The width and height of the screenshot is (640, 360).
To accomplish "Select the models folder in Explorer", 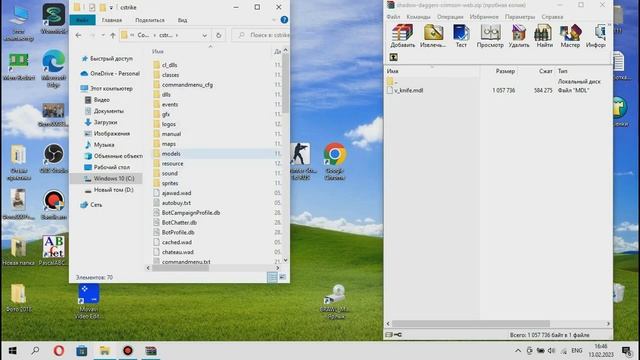I will (x=171, y=153).
